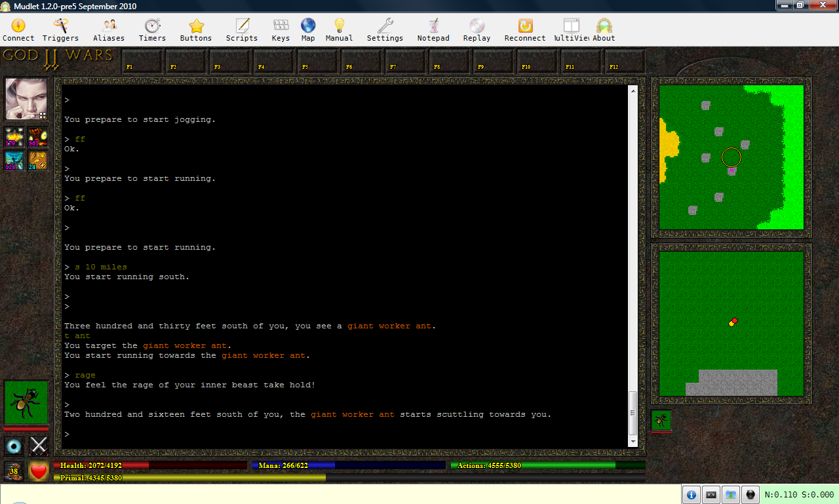Open the Notepad tool
Viewport: 839px width, 504px height.
[x=433, y=30]
